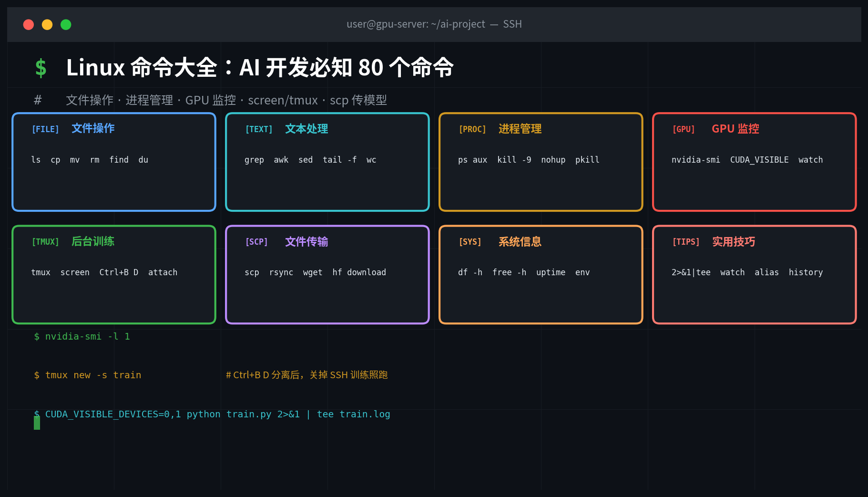Click the user@gpu-server SSH window title
This screenshot has width=868, height=497.
pos(434,24)
